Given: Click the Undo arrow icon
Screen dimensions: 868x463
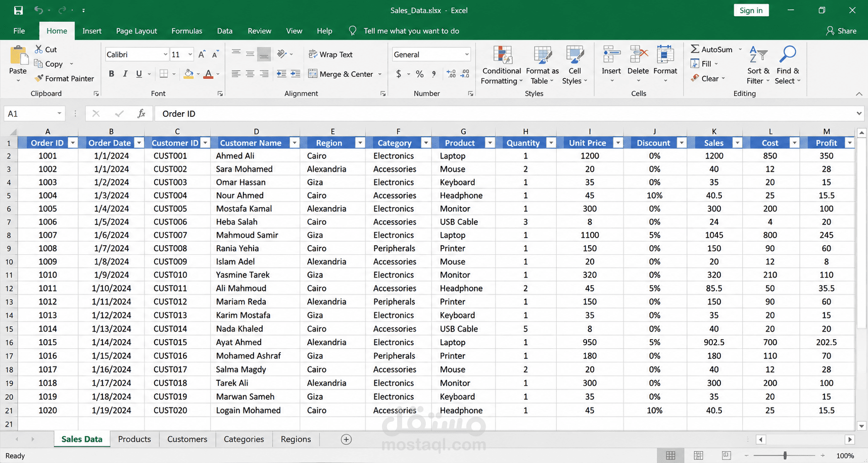Looking at the screenshot, I should (38, 10).
